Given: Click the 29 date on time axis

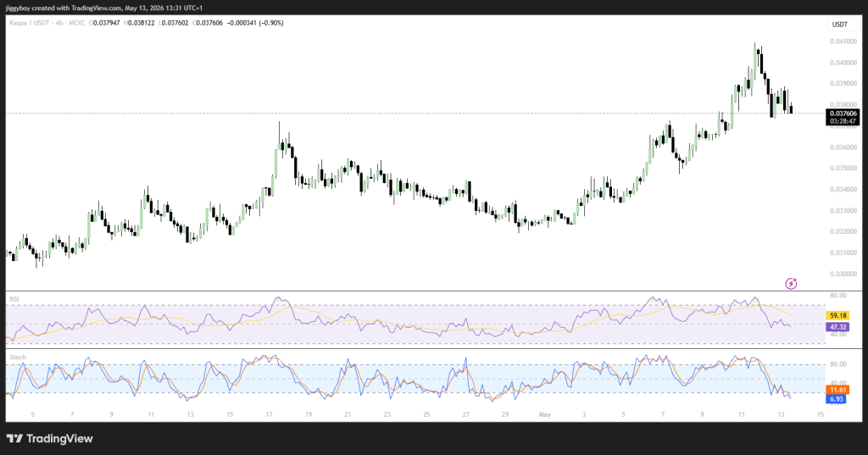Looking at the screenshot, I should pos(505,414).
